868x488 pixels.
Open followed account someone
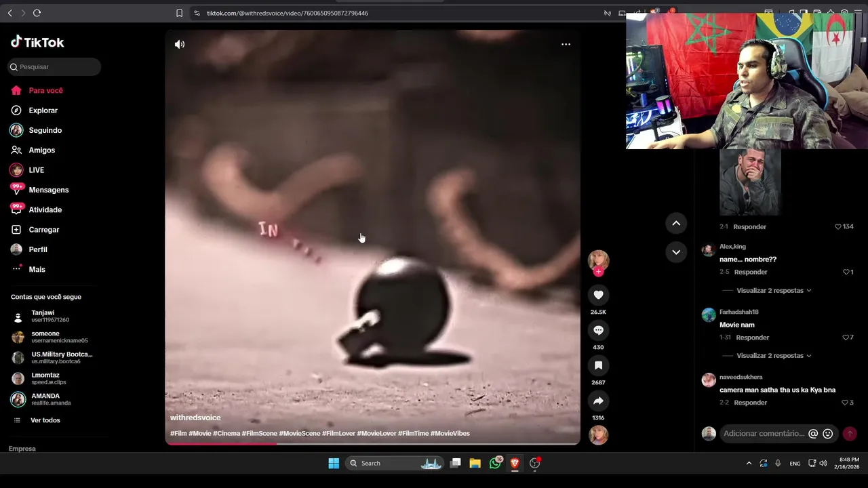click(51, 337)
